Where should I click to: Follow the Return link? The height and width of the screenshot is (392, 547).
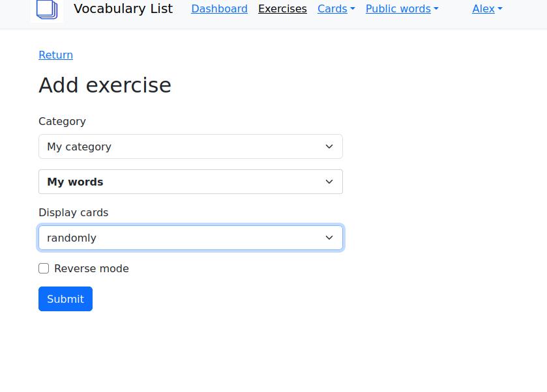pyautogui.click(x=55, y=55)
